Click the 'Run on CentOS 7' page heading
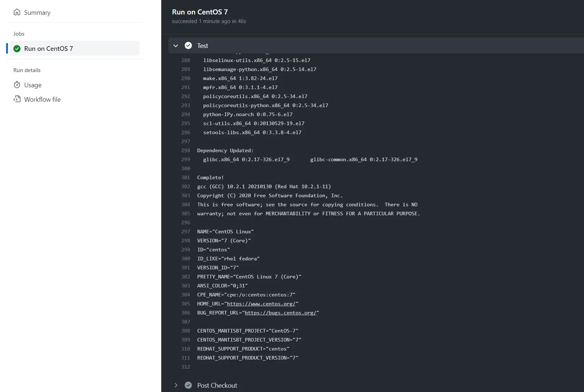The height and width of the screenshot is (392, 584). coord(200,12)
